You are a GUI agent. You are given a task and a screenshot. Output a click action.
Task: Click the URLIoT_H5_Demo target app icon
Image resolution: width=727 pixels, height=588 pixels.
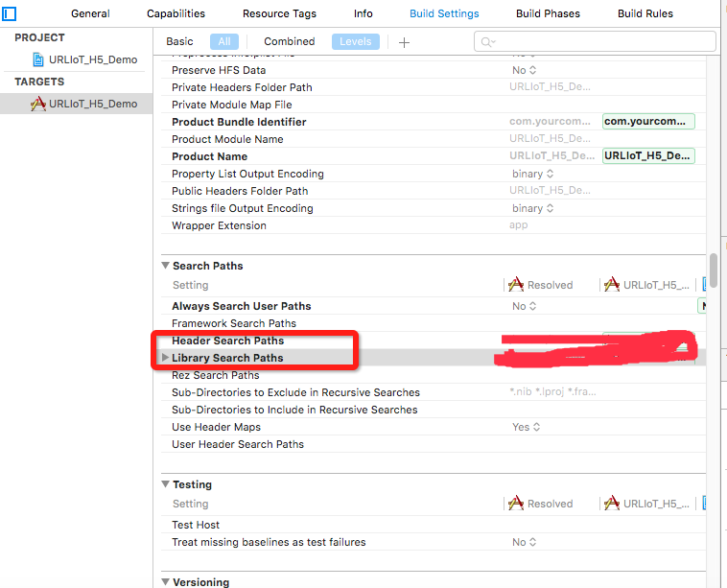(x=38, y=104)
